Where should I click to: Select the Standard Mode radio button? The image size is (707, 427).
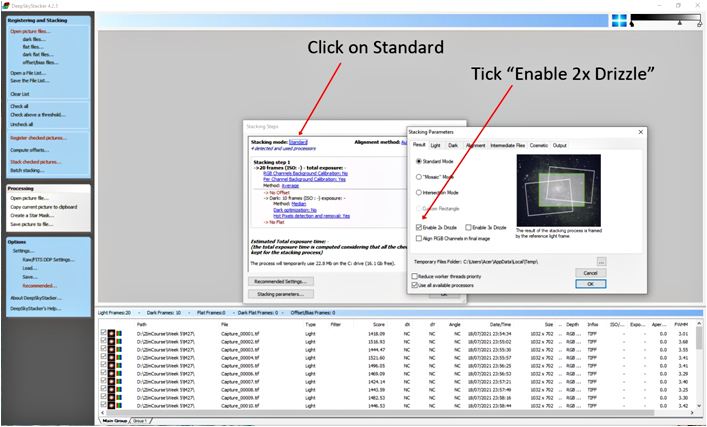click(419, 161)
